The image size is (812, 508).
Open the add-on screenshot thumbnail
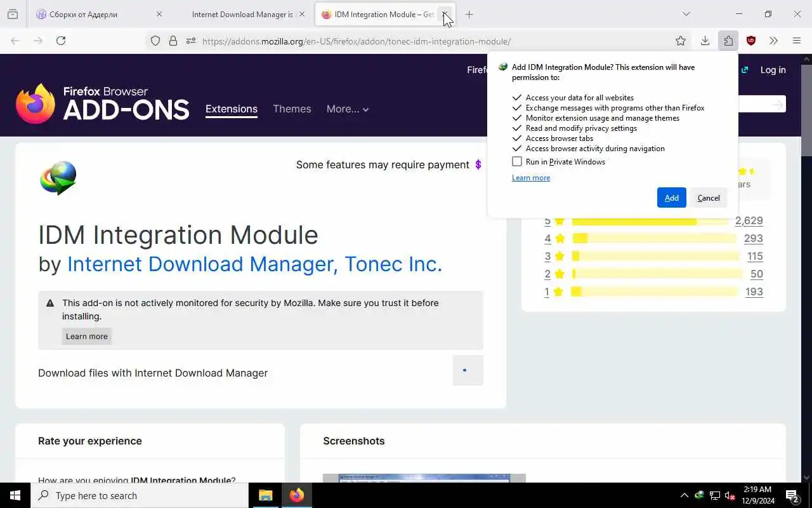[424, 478]
